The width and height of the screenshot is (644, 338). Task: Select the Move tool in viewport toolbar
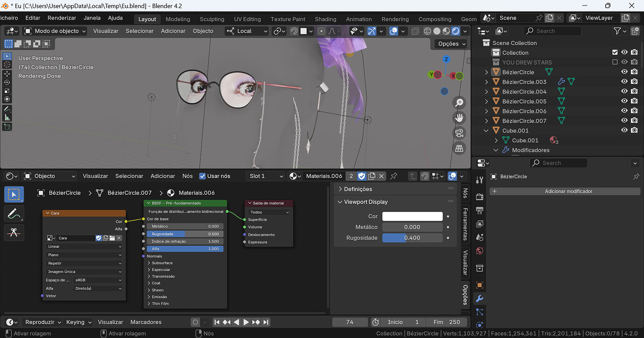pos(7,74)
